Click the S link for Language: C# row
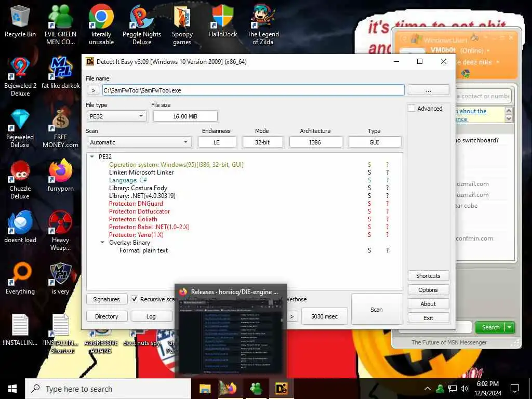532x399 pixels. [x=369, y=180]
